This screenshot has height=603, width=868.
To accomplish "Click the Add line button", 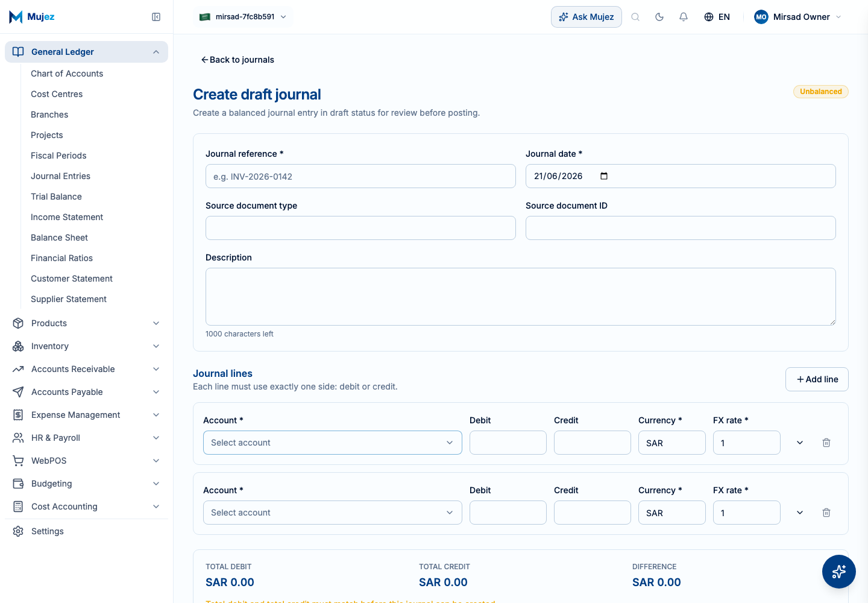I will click(x=817, y=379).
